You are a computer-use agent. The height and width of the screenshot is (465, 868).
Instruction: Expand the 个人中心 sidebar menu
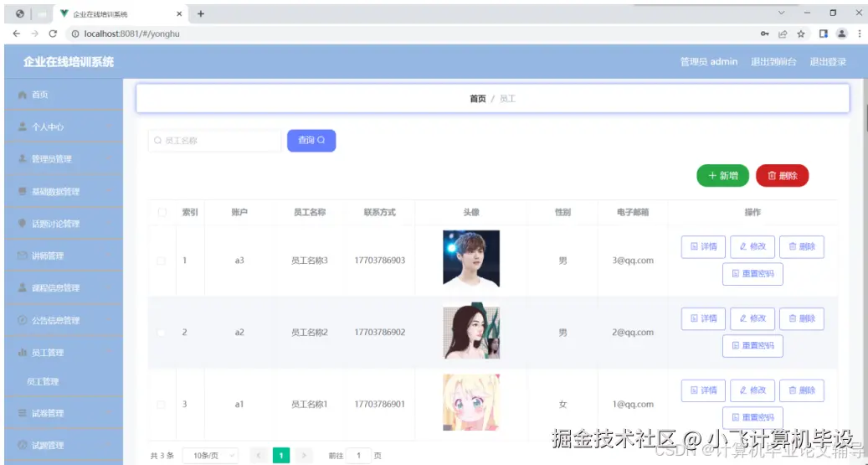(64, 127)
